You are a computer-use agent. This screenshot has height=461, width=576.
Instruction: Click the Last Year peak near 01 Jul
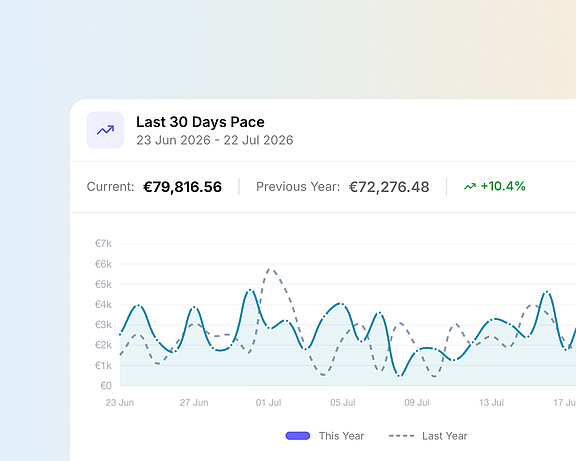pos(270,269)
